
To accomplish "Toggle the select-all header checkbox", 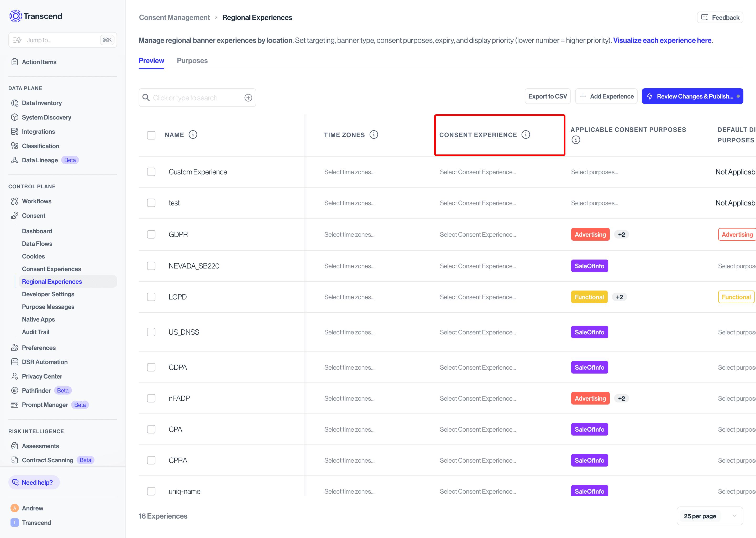I will (151, 135).
